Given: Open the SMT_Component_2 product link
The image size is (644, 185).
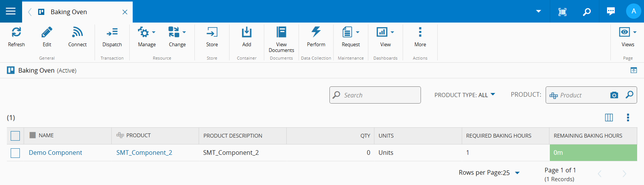Looking at the screenshot, I should coord(144,153).
